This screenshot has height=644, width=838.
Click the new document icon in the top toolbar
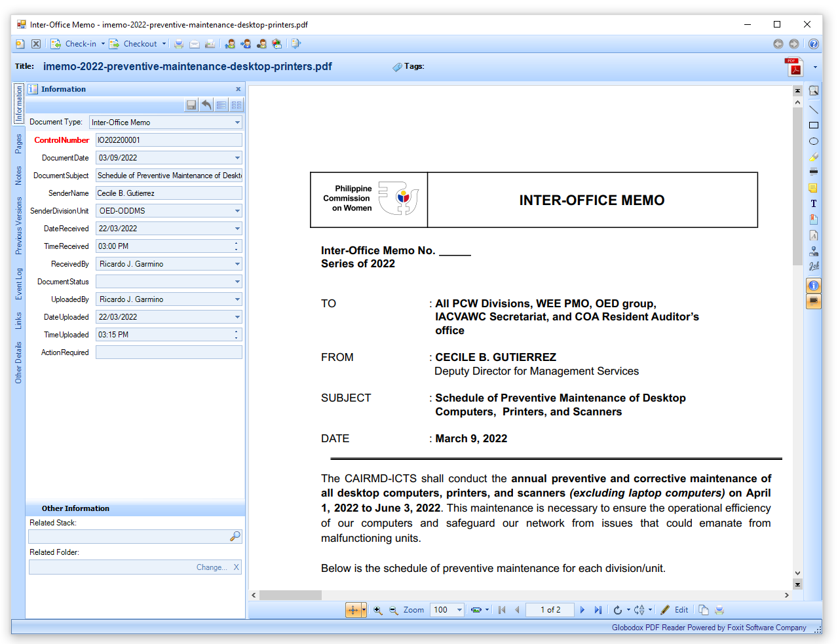tap(20, 44)
